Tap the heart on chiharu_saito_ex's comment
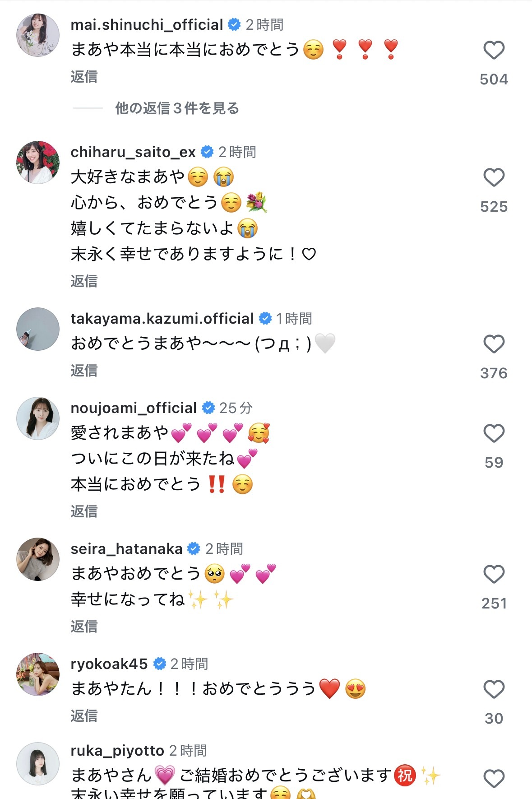532x799 pixels. click(494, 177)
